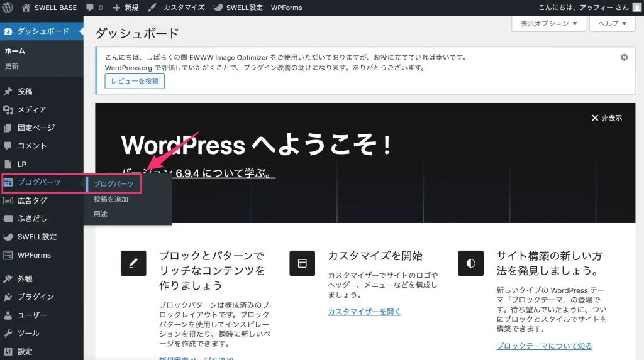Choose 投稿を追加 in the flyout submenu
Screen dimensions: 644x360
(111, 199)
